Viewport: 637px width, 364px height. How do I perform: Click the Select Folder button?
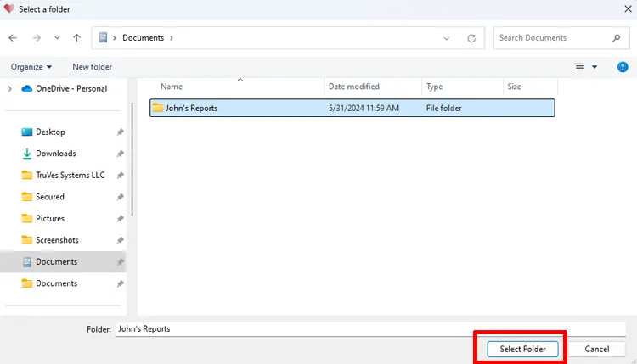tap(522, 349)
